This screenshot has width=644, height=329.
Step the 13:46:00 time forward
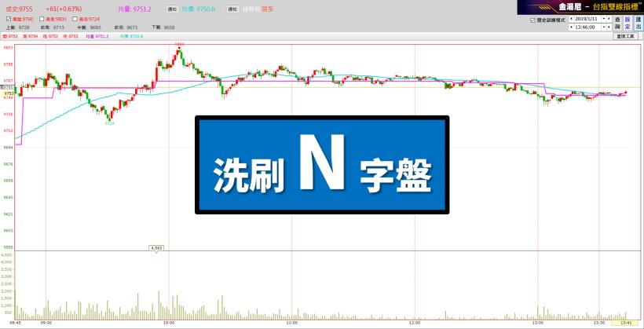pyautogui.click(x=609, y=27)
